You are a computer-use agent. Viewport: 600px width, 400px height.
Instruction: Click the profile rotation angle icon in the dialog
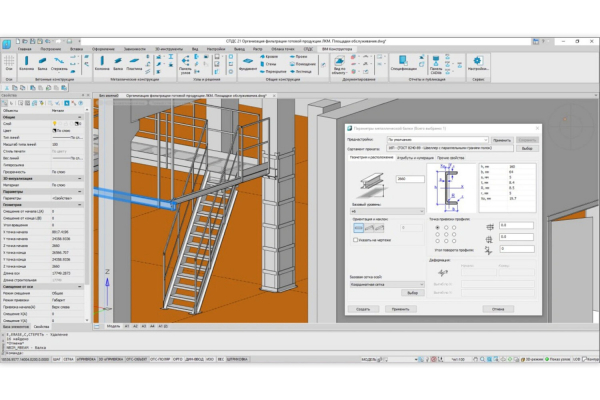489,250
